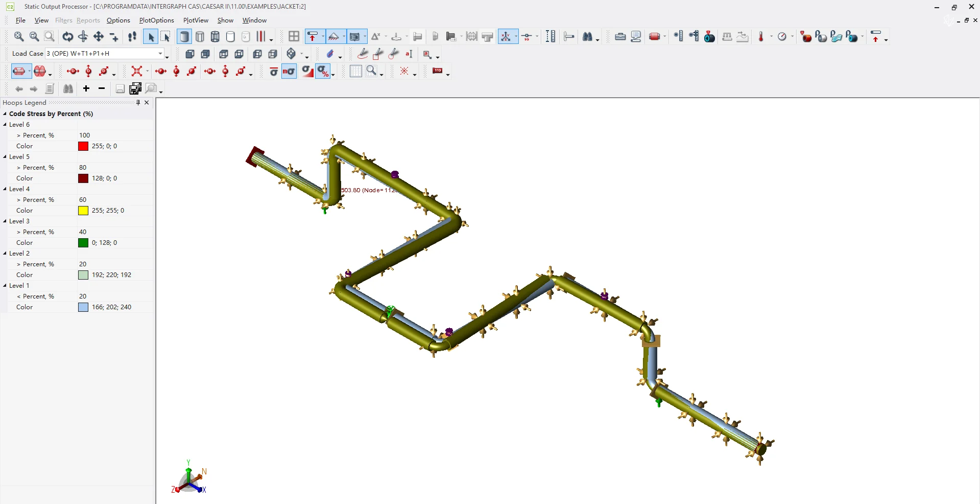Click the red star animation icon
Screen dimensions: 980x504
(x=404, y=71)
